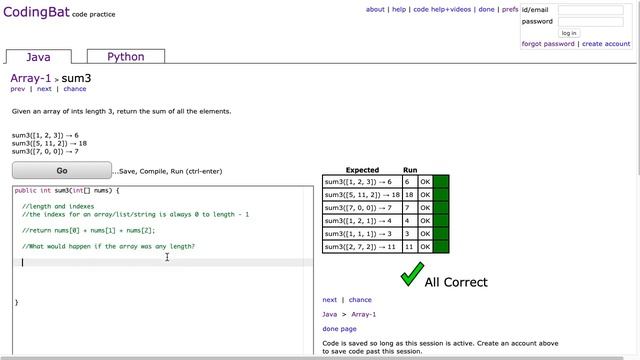This screenshot has height=360, width=640.
Task: Click the '//return nums[0] + nums[1]' comment
Action: point(89,231)
